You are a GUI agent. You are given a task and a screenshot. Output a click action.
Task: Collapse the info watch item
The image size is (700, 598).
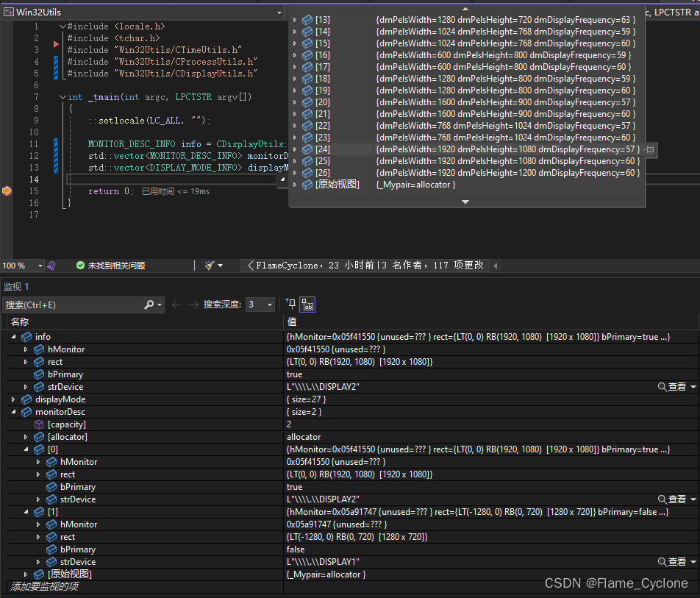(x=13, y=337)
